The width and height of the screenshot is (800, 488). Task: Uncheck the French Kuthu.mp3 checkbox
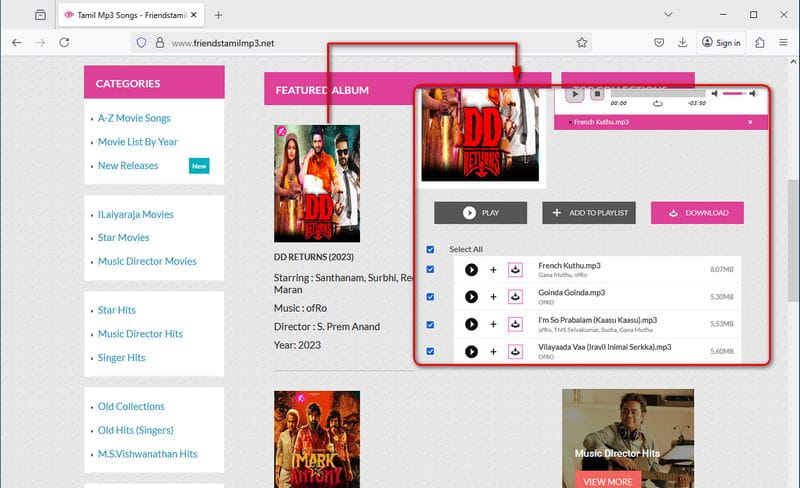coord(430,270)
